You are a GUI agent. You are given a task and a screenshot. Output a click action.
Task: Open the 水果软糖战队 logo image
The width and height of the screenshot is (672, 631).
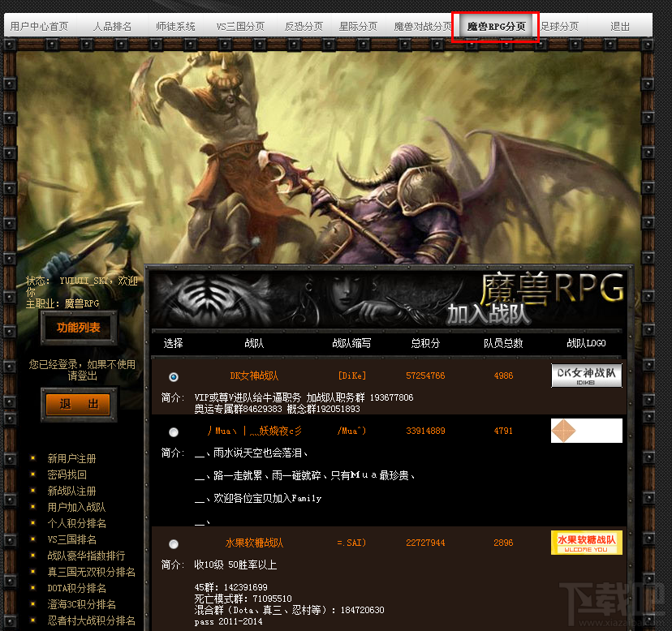[x=586, y=543]
